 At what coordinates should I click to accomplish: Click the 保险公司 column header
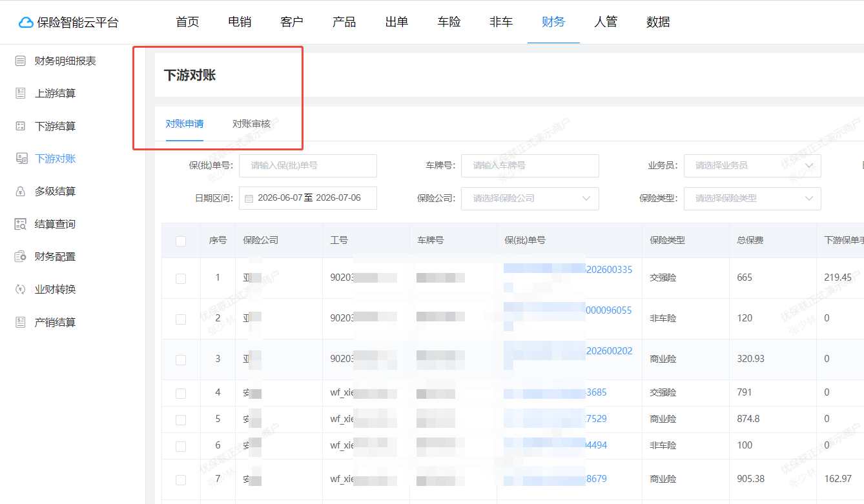[261, 240]
